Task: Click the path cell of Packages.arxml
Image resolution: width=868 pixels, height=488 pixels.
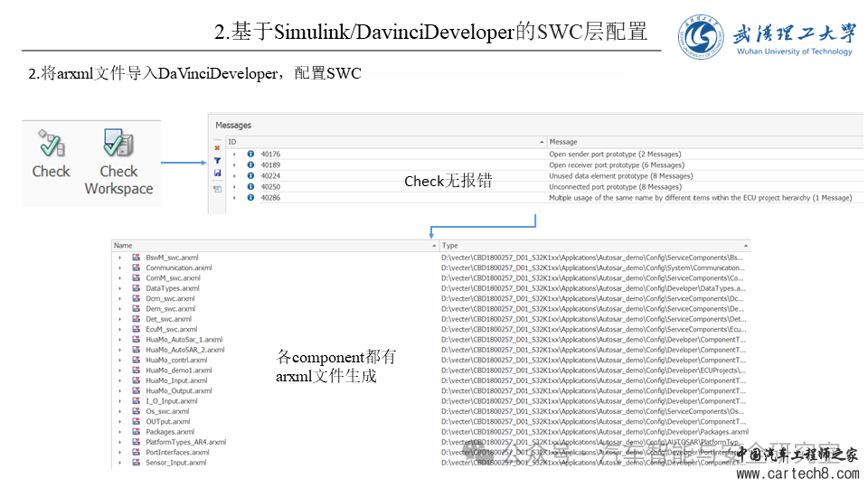Action: tap(595, 432)
